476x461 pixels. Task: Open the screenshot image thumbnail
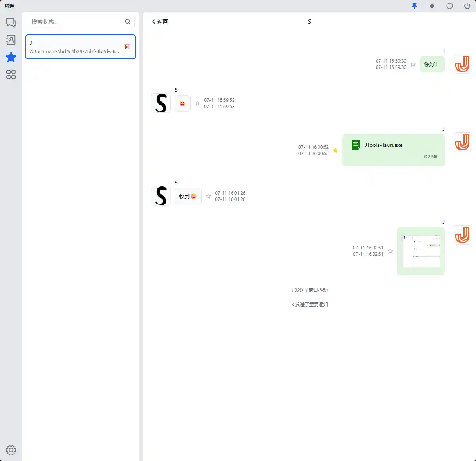pyautogui.click(x=421, y=251)
